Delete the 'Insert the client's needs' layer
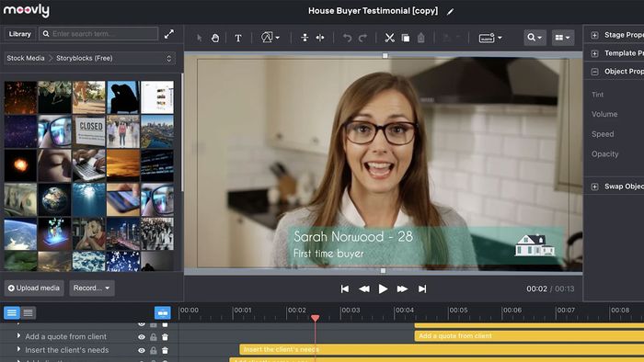This screenshot has width=644, height=362. pos(165,351)
